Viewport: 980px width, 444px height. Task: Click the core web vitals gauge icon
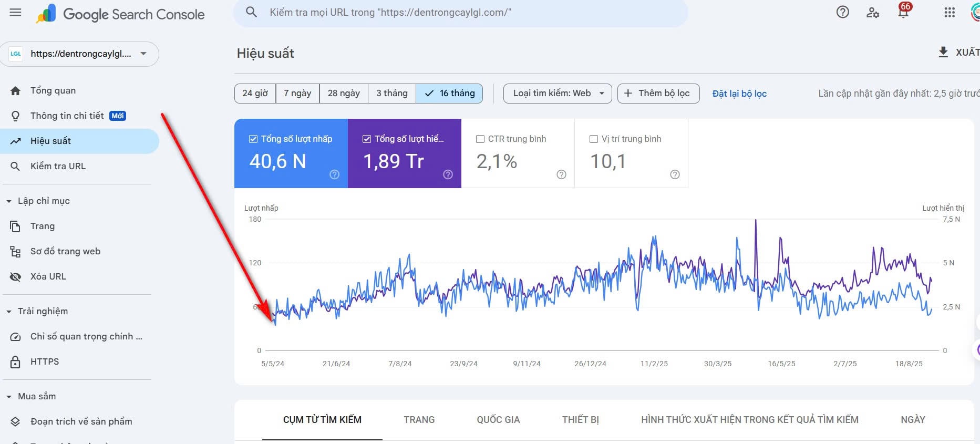(x=16, y=337)
